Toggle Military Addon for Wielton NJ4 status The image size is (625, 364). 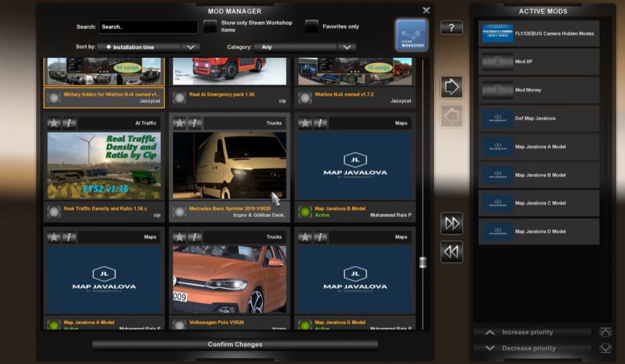[54, 98]
